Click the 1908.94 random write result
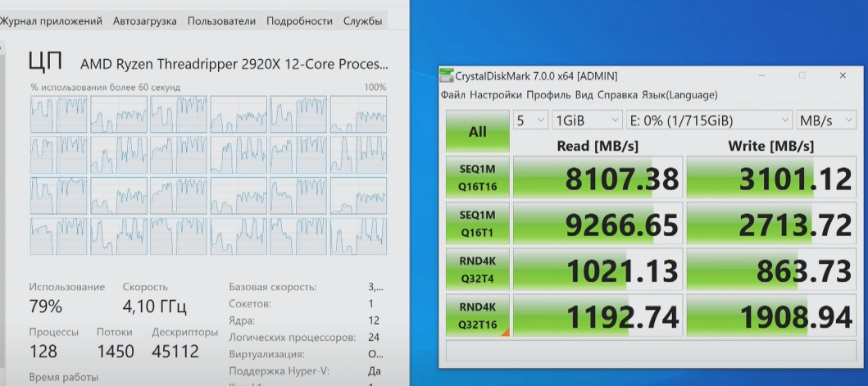The height and width of the screenshot is (386, 868). [x=771, y=316]
